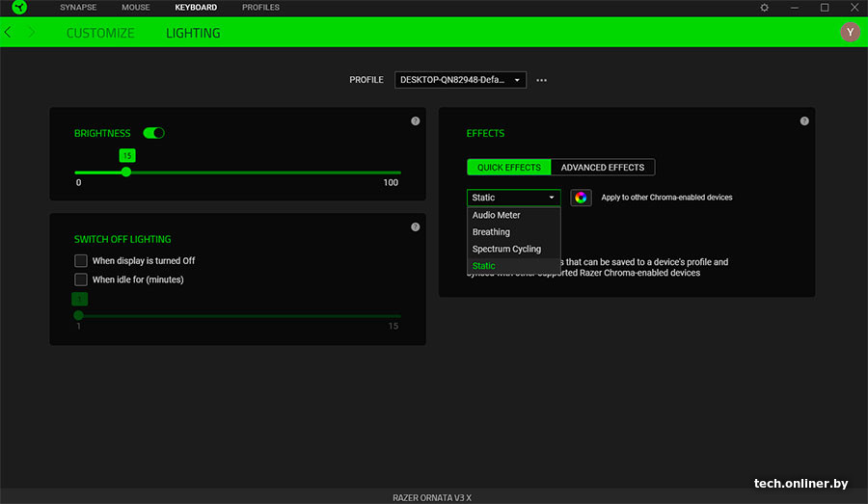This screenshot has height=504, width=868.
Task: Open the user account avatar
Action: [x=849, y=33]
